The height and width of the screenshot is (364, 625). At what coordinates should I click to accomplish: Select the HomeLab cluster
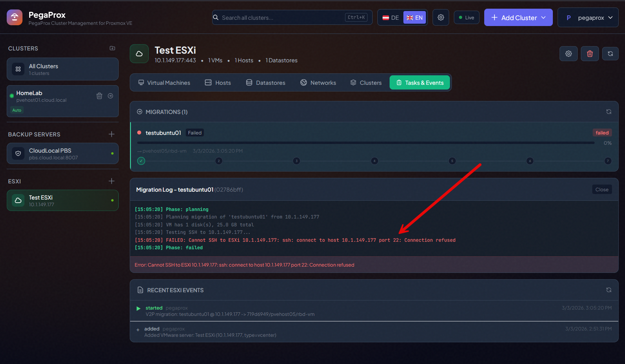pyautogui.click(x=63, y=101)
